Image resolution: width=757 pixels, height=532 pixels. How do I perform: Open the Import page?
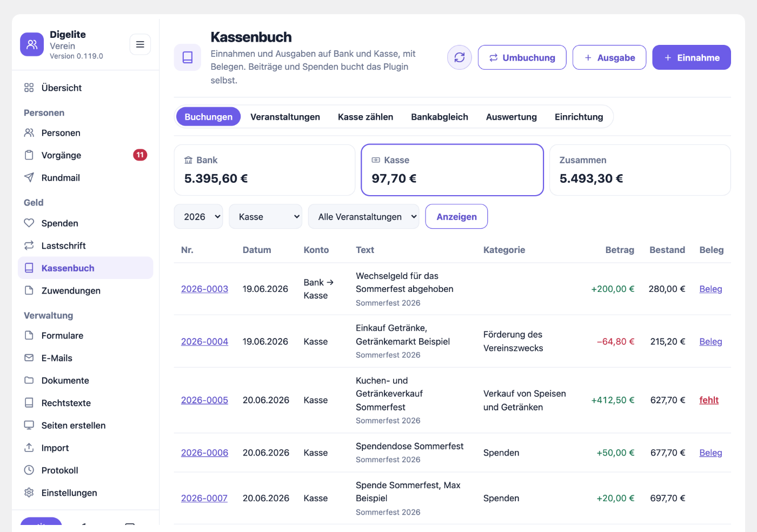[85, 448]
